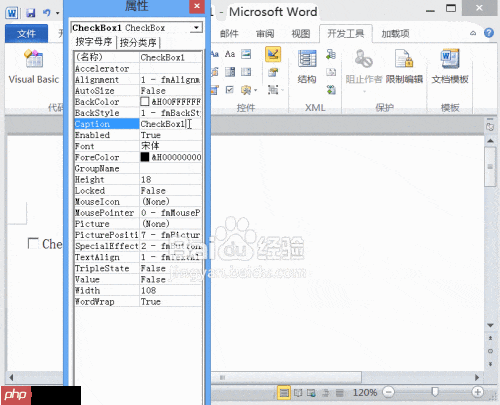
Task: Click Restrict Editing (限制编辑)
Action: (404, 67)
